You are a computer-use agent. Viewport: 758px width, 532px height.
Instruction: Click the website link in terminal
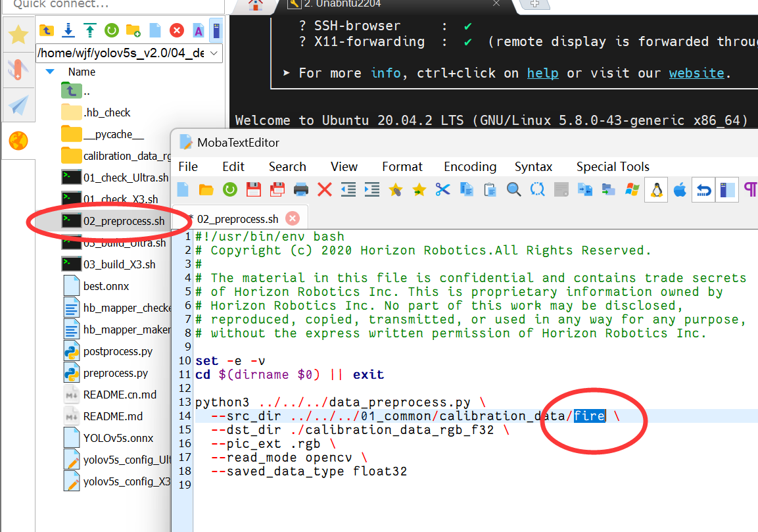(x=697, y=73)
